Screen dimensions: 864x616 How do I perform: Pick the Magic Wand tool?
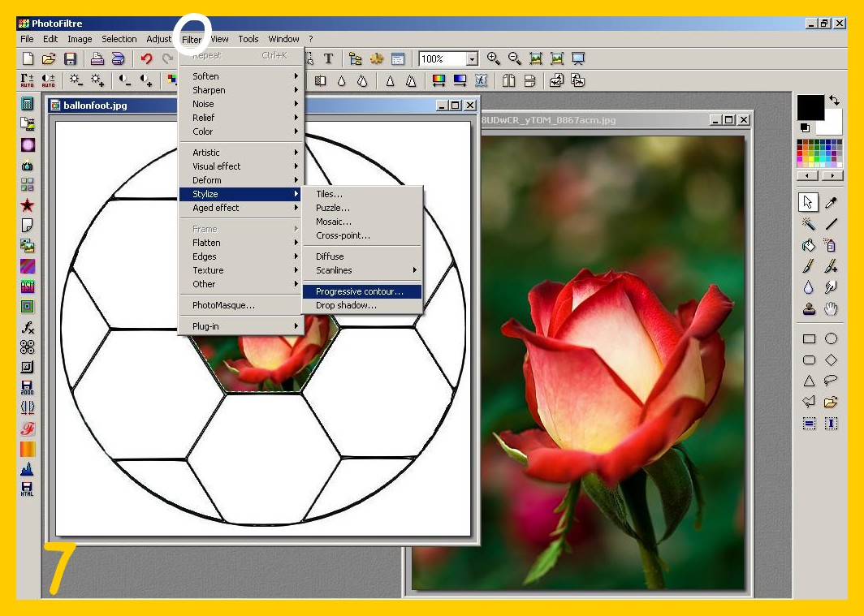pos(809,224)
